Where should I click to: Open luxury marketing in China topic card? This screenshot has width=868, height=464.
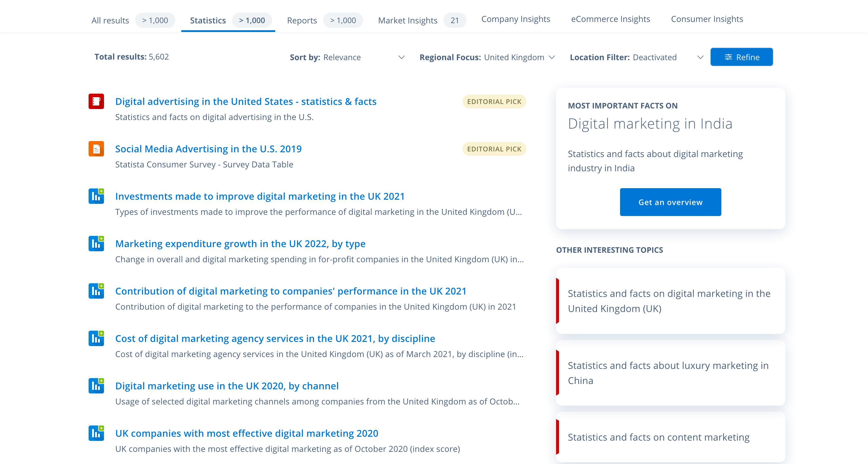pyautogui.click(x=670, y=373)
